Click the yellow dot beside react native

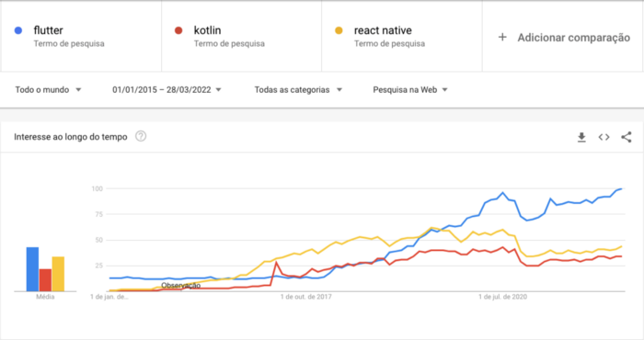pos(339,30)
